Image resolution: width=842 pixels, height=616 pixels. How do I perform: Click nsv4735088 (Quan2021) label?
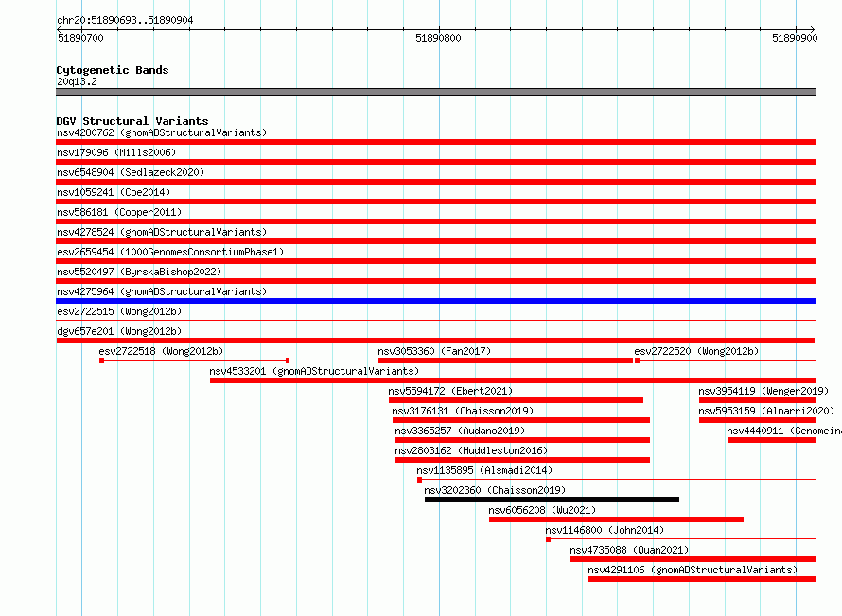(x=629, y=550)
